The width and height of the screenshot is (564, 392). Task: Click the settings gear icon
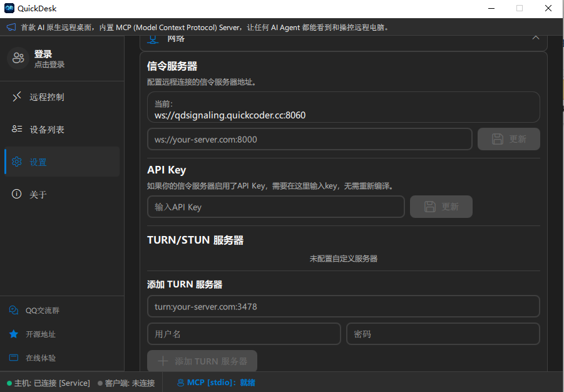click(x=16, y=162)
